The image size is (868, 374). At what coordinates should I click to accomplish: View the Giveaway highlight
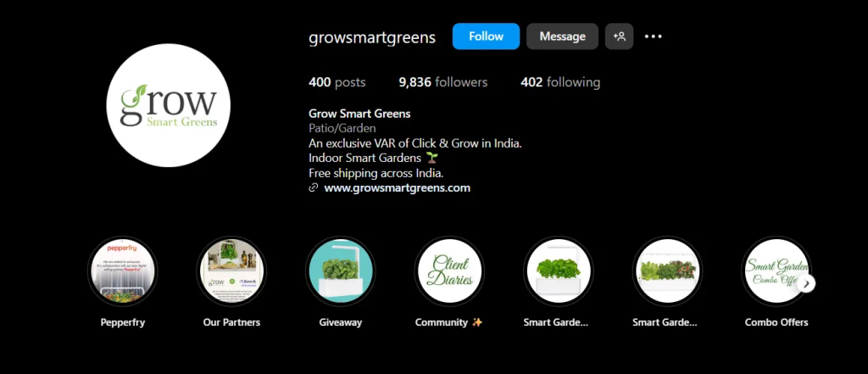click(341, 271)
